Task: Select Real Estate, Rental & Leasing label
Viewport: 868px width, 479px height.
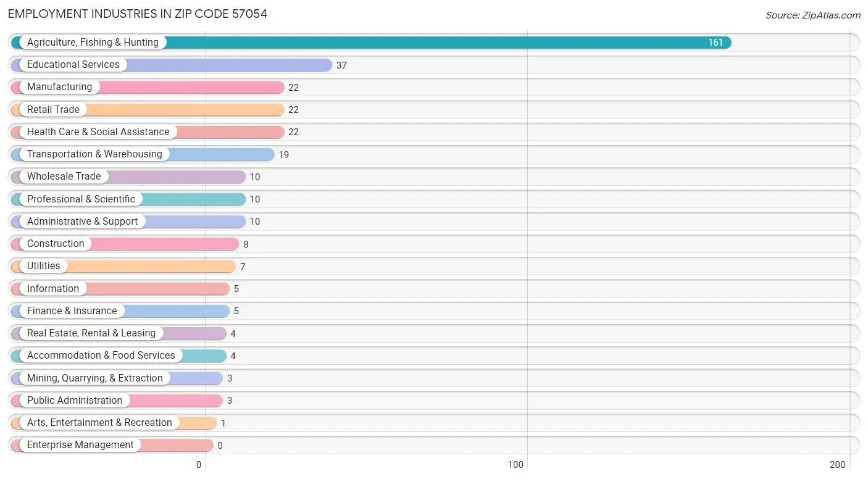Action: (x=91, y=333)
